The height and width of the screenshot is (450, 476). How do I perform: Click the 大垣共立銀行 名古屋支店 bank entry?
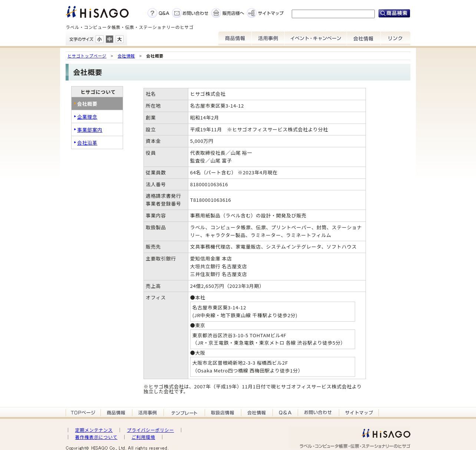coord(218,267)
